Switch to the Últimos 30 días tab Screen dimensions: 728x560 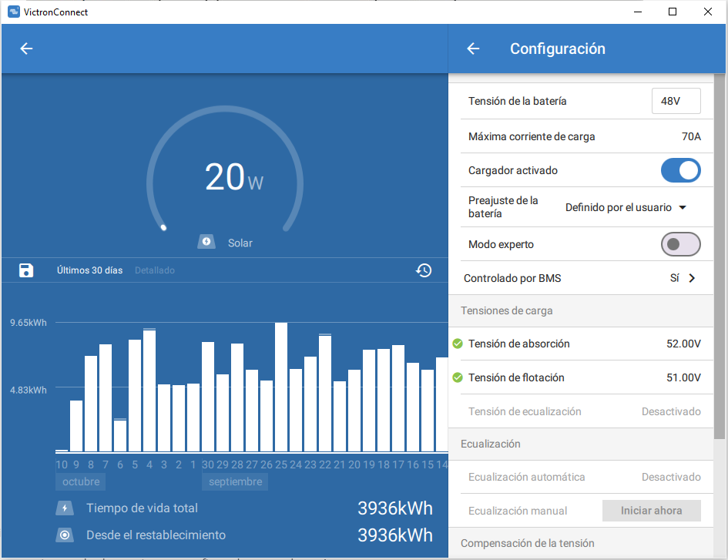(x=89, y=270)
